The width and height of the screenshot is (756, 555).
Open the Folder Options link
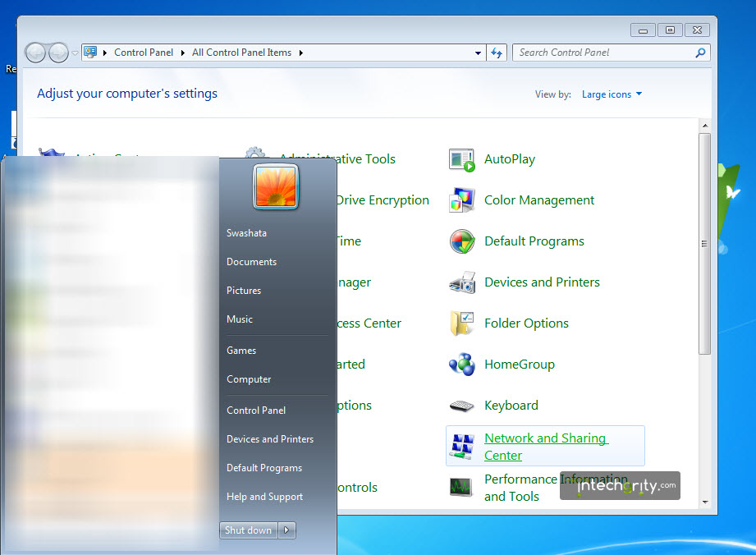click(x=526, y=323)
